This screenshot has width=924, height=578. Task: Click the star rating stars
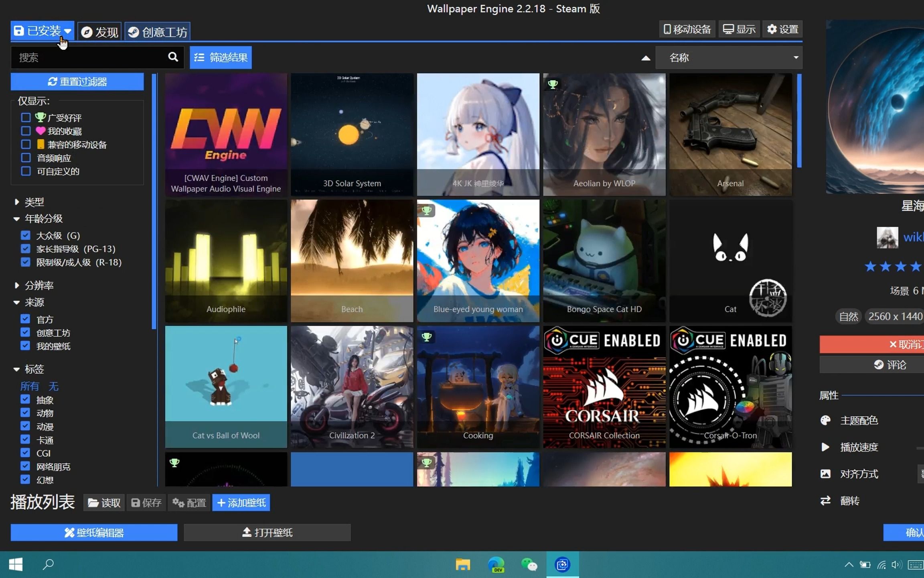click(x=894, y=266)
